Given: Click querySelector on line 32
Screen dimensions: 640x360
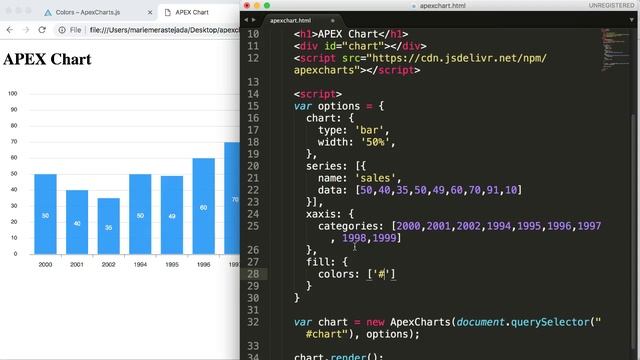Looking at the screenshot, I should (550, 322).
